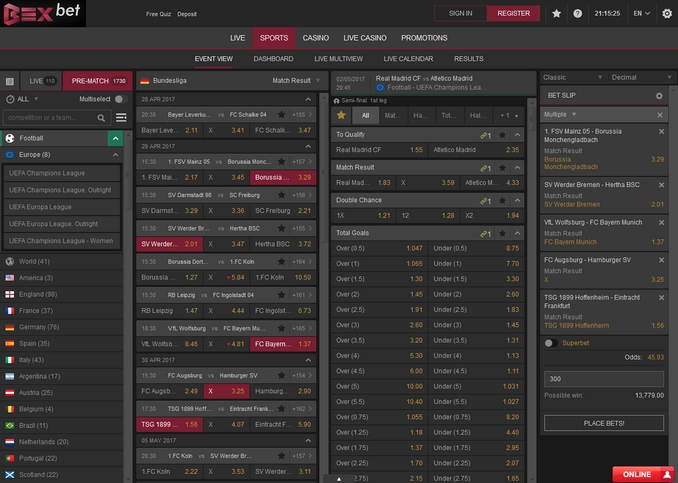Favorite the Double Chance market
The image size is (678, 483).
(x=502, y=201)
